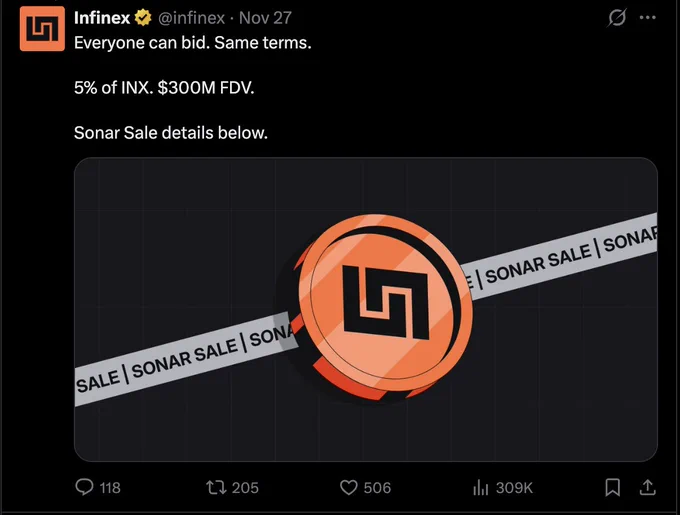Open the Nov 27 timestamp permalink

[x=265, y=18]
